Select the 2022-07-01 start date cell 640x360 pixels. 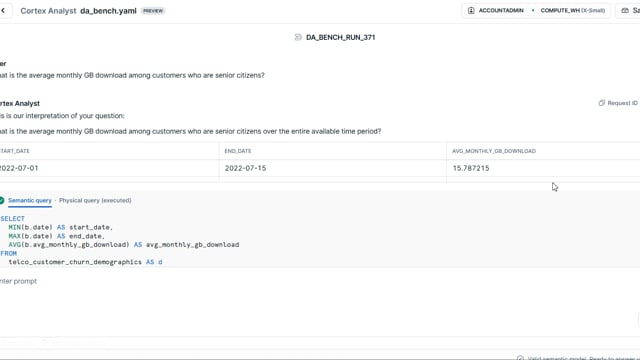click(109, 168)
